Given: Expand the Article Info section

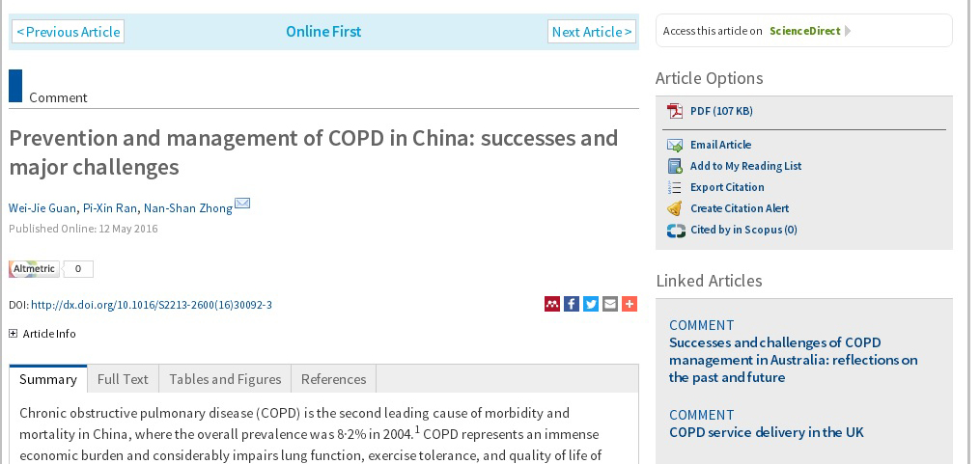Looking at the screenshot, I should click(x=14, y=334).
